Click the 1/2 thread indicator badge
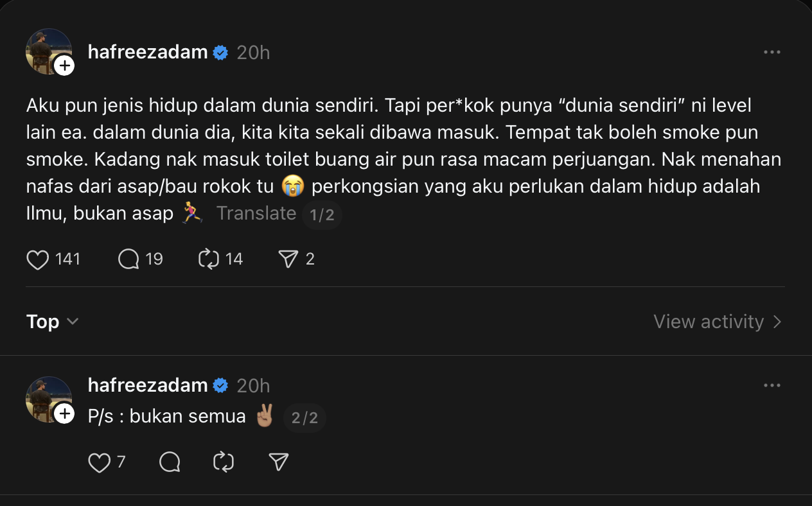This screenshot has height=506, width=812. 322,214
